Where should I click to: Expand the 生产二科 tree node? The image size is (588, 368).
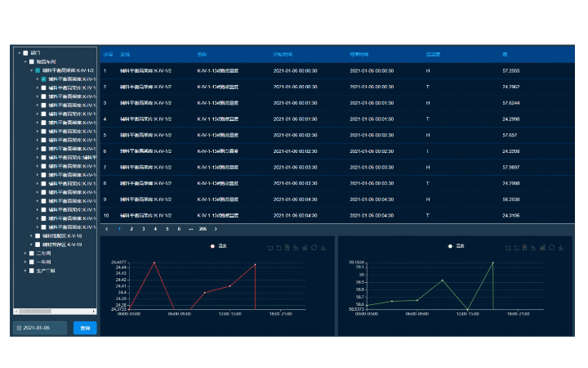pos(25,271)
